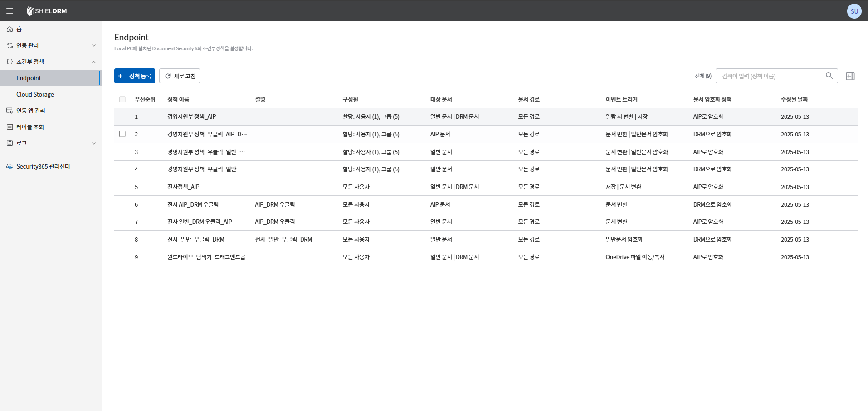The image size is (868, 411).
Task: Collapse the 조건부 정책 menu section
Action: click(94, 62)
